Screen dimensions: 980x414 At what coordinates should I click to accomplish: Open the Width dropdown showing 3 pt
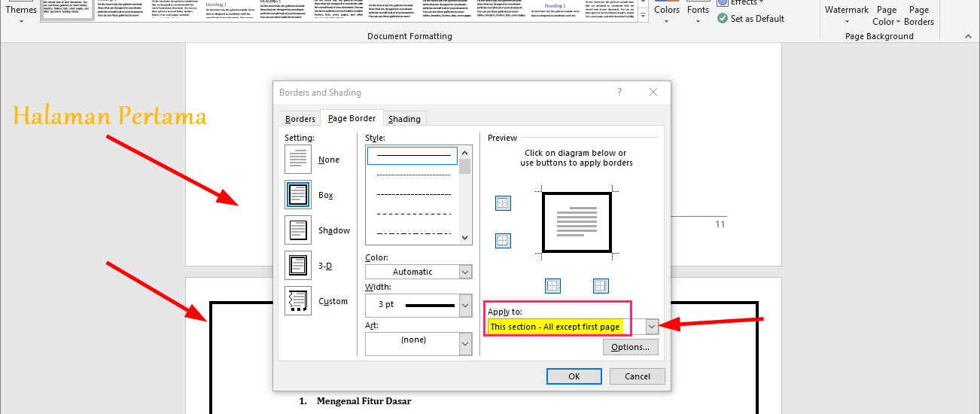[x=465, y=306]
